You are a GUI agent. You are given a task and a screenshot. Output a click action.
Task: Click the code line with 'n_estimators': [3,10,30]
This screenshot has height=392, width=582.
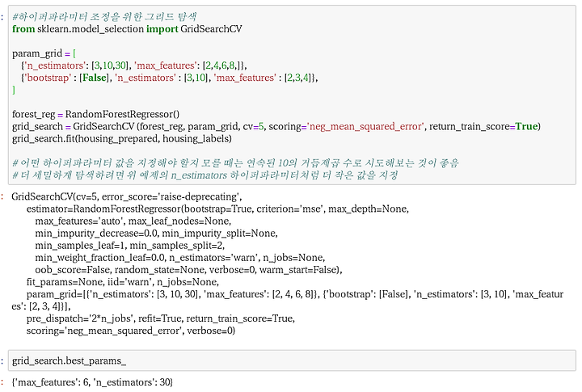(134, 65)
